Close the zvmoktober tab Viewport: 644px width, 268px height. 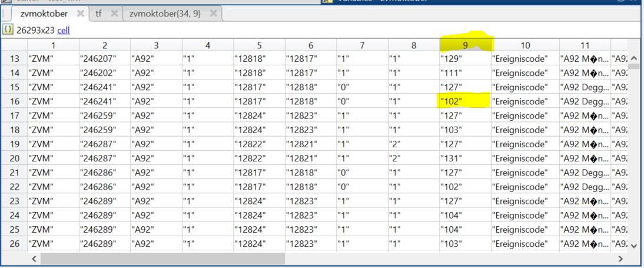pos(81,13)
